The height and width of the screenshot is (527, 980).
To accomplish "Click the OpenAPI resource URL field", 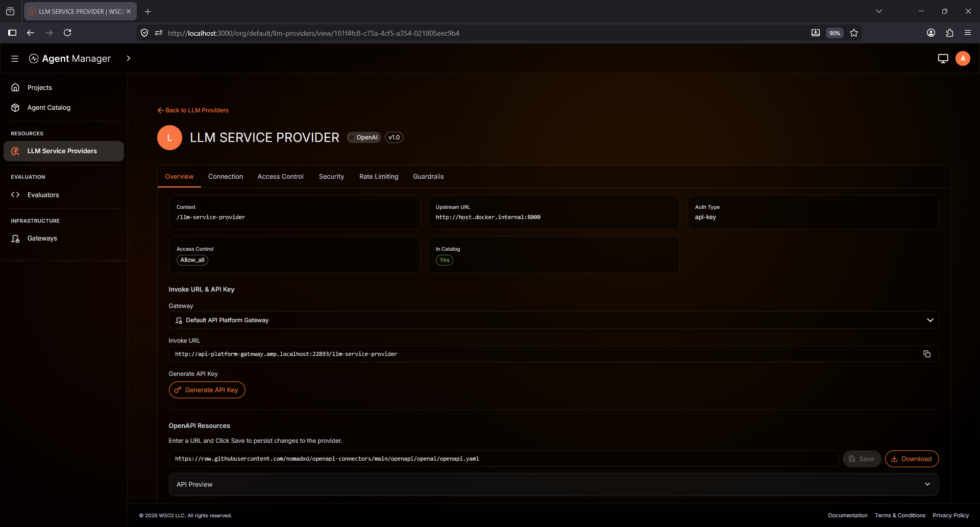I will click(503, 459).
